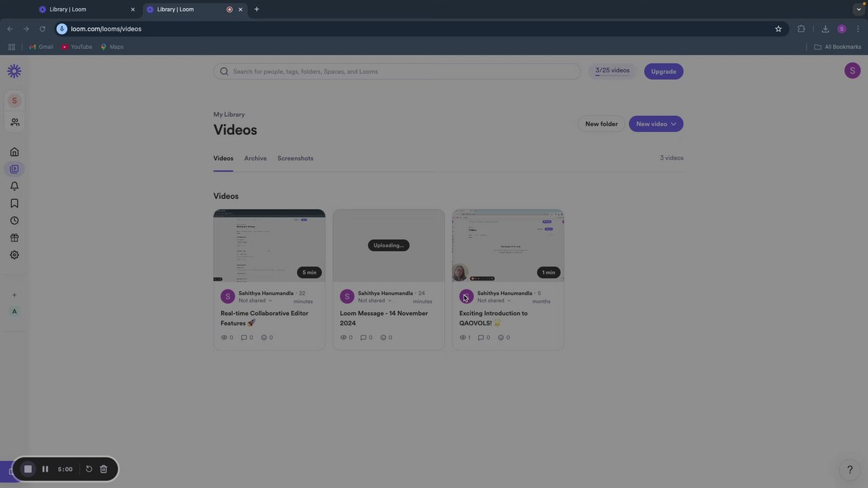
Task: Open the apps grid in bookmarks bar
Action: tap(12, 47)
